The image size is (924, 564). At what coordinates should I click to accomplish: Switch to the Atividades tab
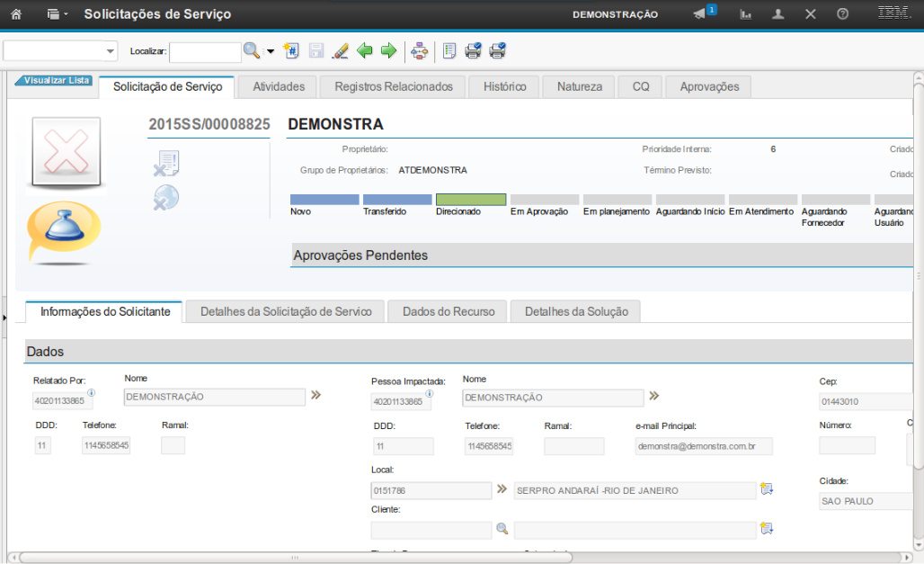[279, 86]
